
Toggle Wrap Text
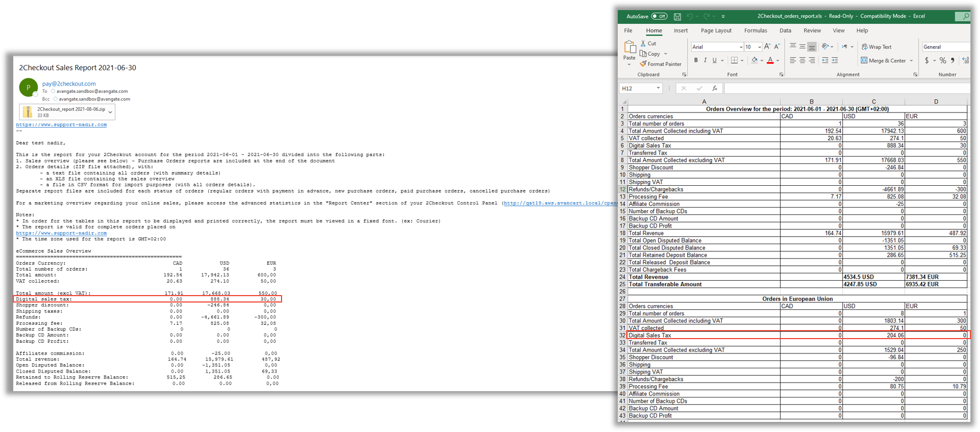pos(876,47)
